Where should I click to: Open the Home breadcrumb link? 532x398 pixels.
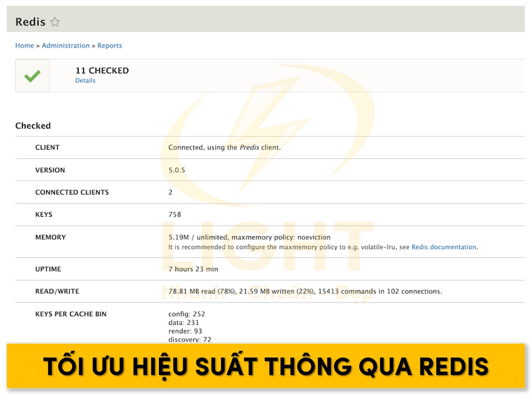(x=24, y=45)
